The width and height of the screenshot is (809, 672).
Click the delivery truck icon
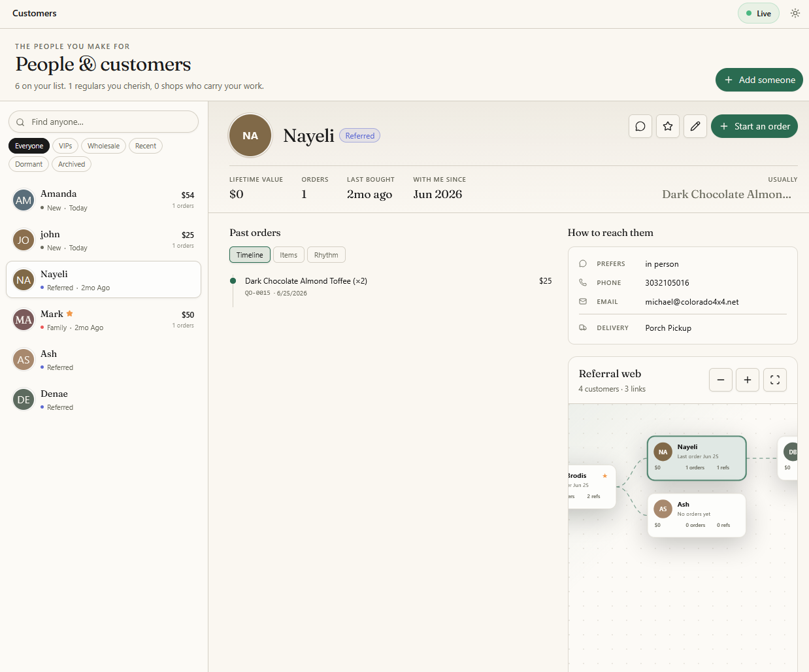click(583, 328)
